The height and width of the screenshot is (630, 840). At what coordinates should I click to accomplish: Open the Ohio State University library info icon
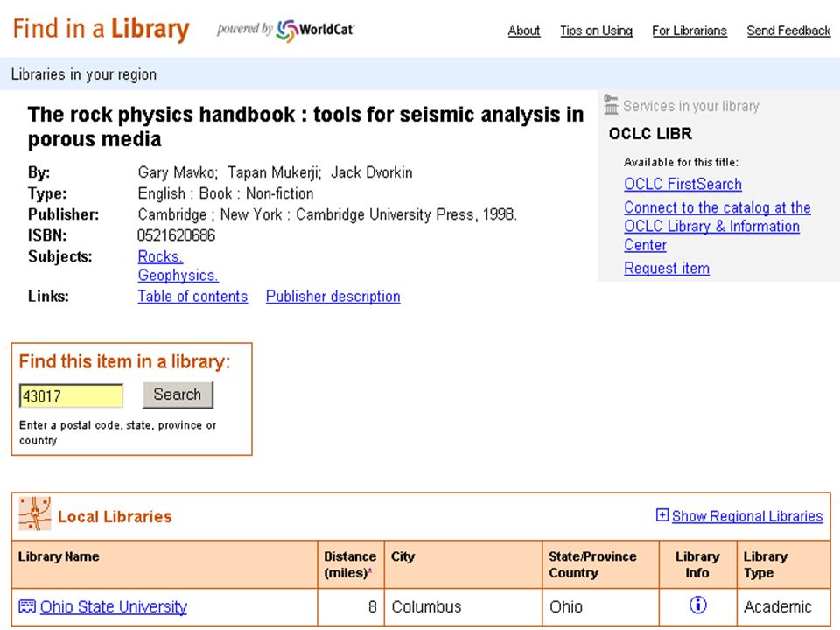click(x=697, y=605)
